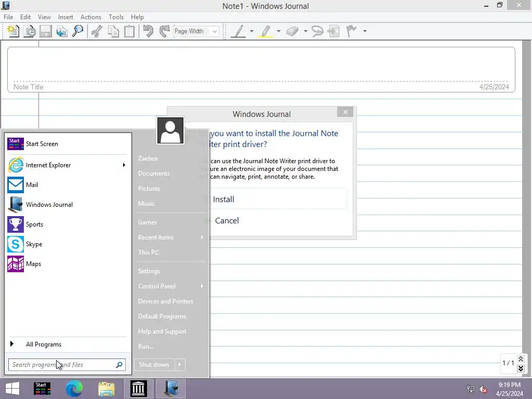Open the Help menu
This screenshot has width=532, height=399.
click(137, 17)
